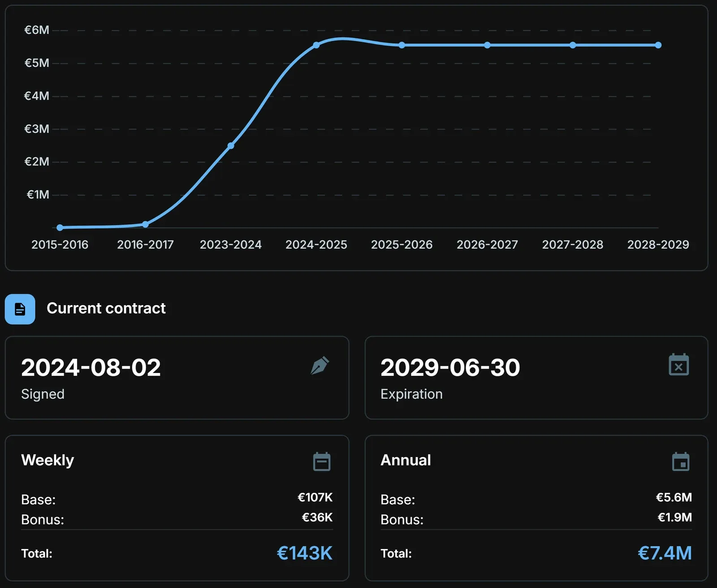This screenshot has height=588, width=717.
Task: Click the €2M y-axis label
Action: (x=37, y=162)
